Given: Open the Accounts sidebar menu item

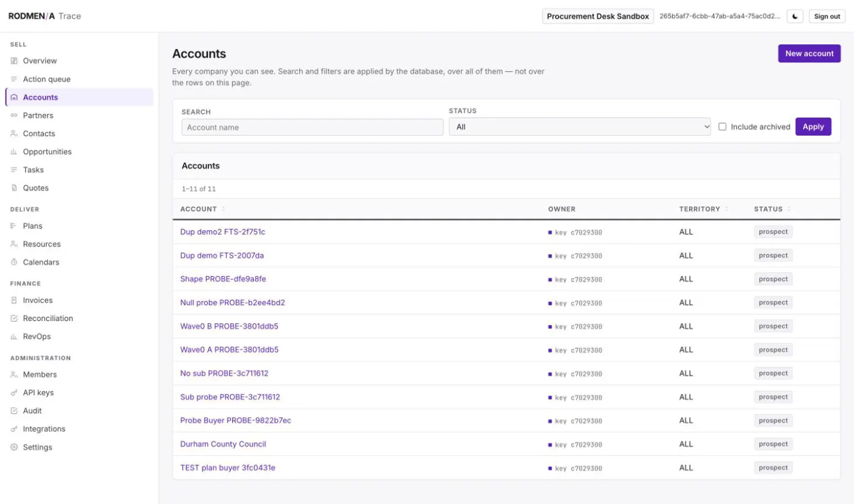Looking at the screenshot, I should [80, 97].
